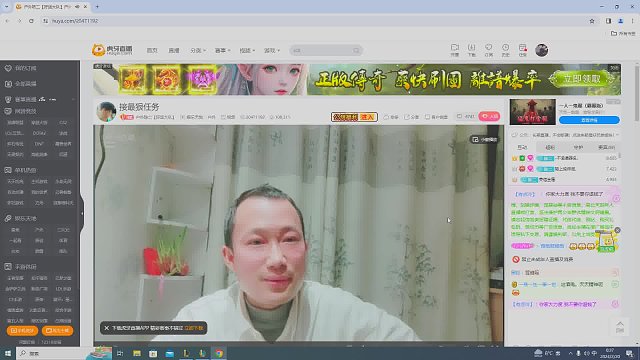Click the user avatar in the header

542,50
